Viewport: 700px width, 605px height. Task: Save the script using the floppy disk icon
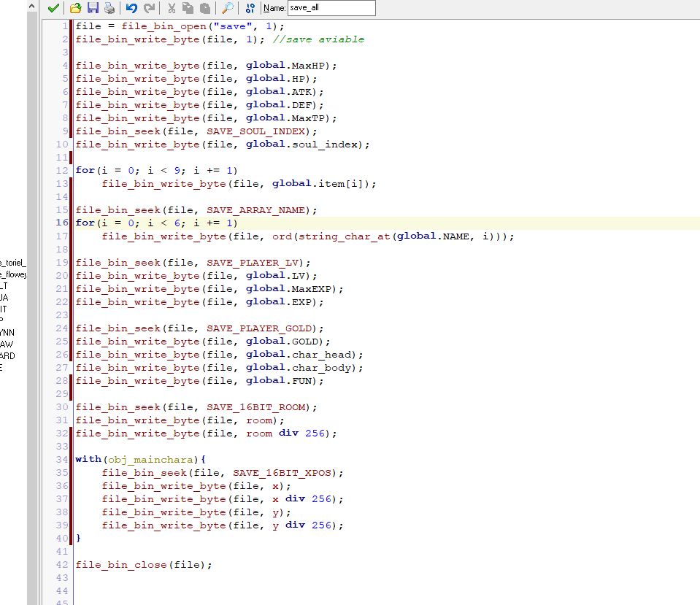click(x=93, y=8)
